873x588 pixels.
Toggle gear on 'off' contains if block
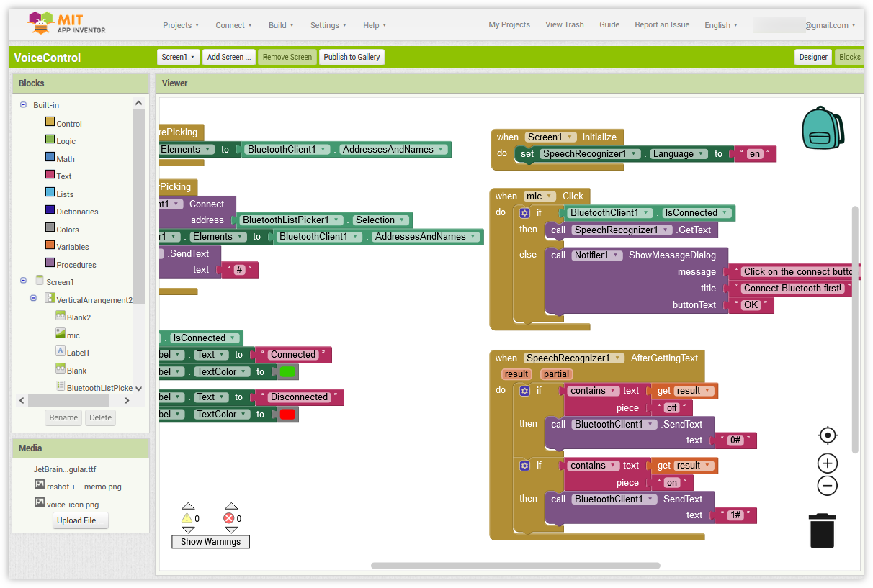[524, 391]
